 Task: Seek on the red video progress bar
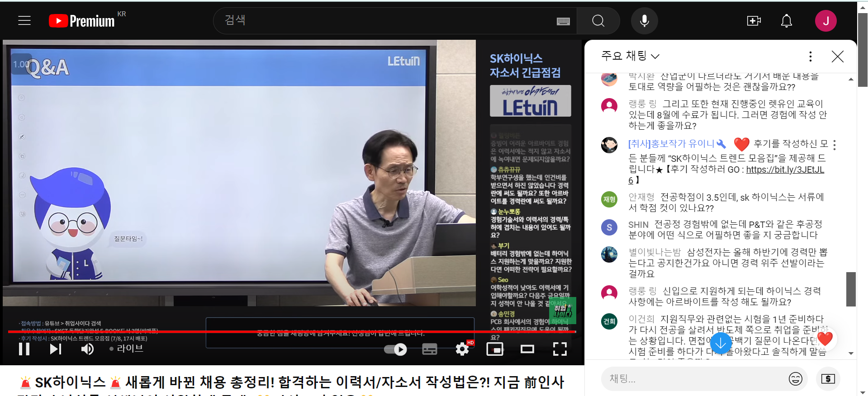[292, 332]
